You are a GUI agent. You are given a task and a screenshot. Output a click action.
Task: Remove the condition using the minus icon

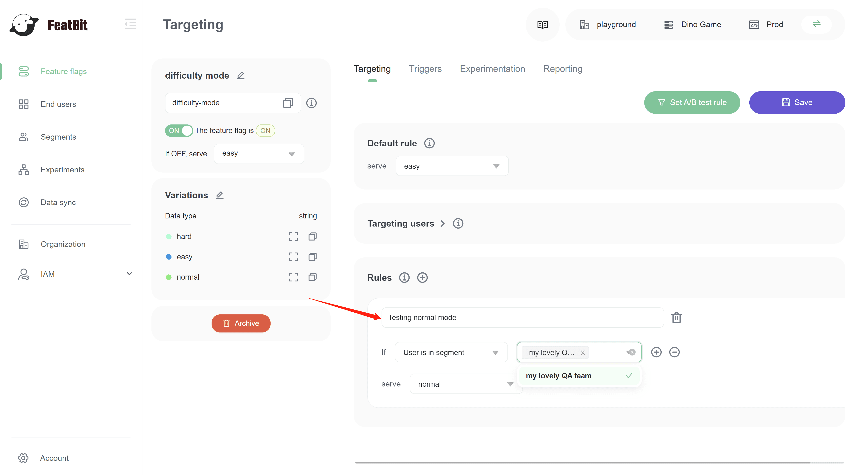(674, 352)
